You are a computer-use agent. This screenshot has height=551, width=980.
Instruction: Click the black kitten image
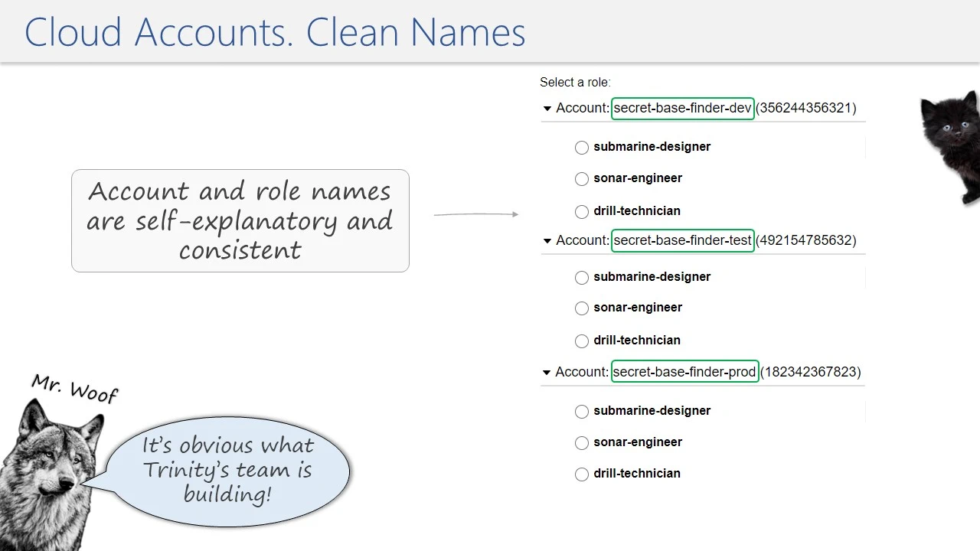952,145
